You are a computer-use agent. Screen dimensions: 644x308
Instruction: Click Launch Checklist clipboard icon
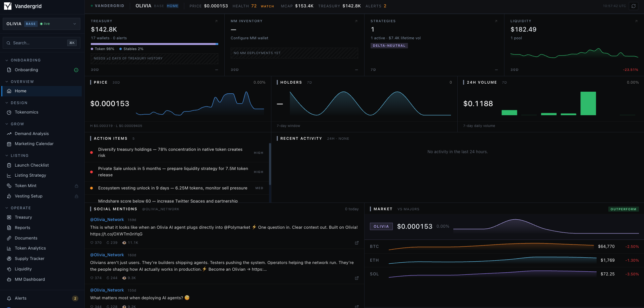9,165
